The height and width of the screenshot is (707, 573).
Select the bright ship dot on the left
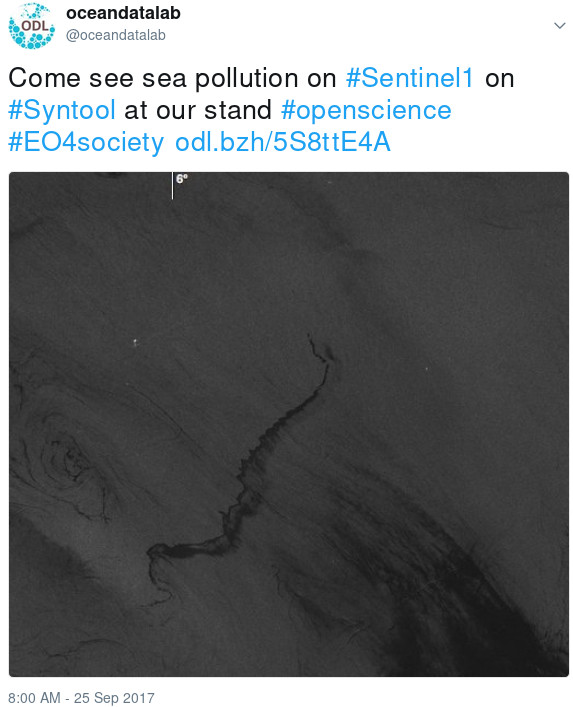coord(135,343)
